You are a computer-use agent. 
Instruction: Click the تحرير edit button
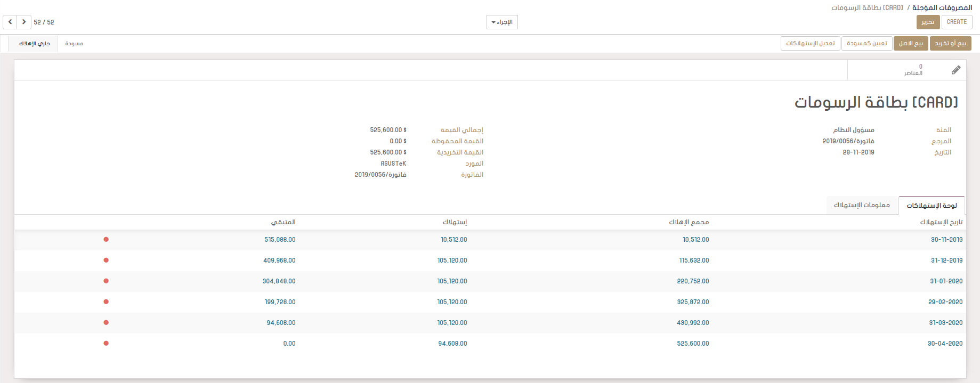[x=928, y=22]
